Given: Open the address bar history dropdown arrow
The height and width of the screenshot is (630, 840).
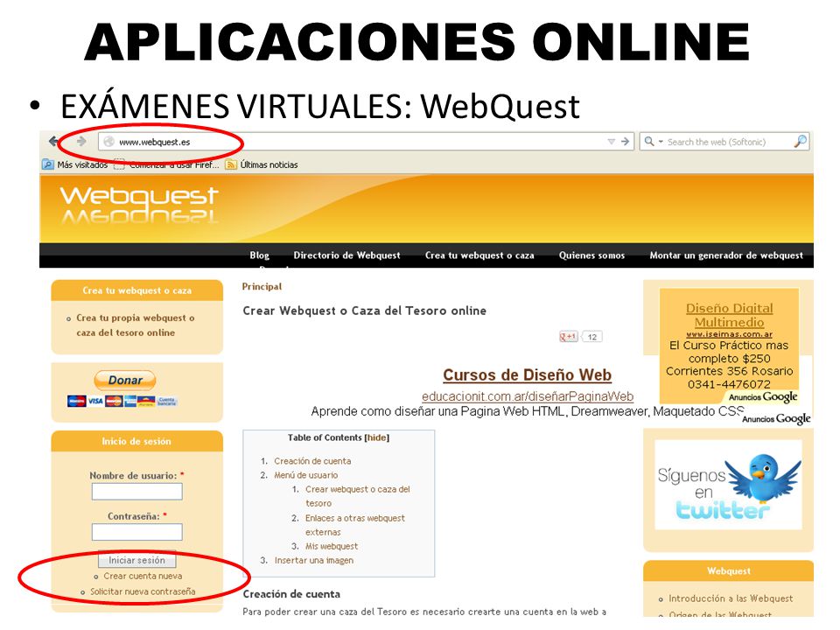Looking at the screenshot, I should click(612, 142).
